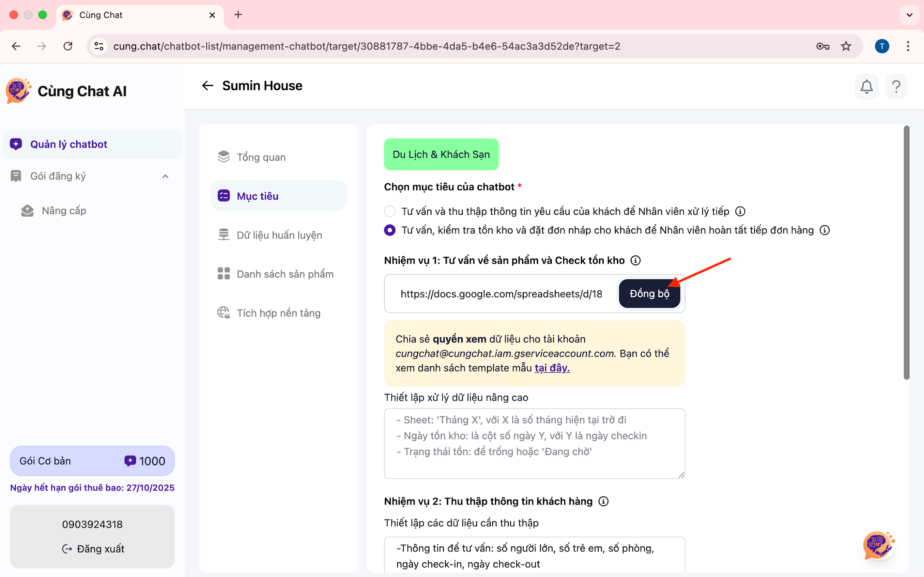Click info icon next to Nhiệm vụ 1

point(635,260)
